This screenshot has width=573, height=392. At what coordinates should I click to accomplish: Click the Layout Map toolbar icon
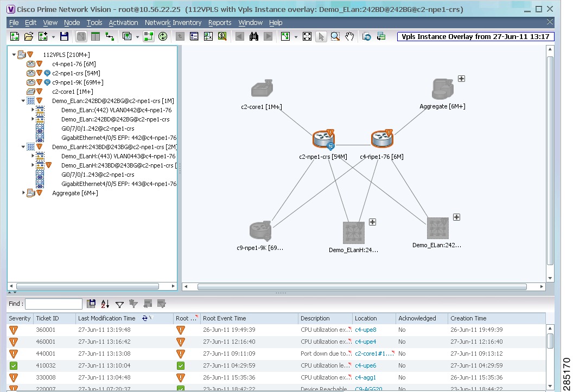point(285,36)
